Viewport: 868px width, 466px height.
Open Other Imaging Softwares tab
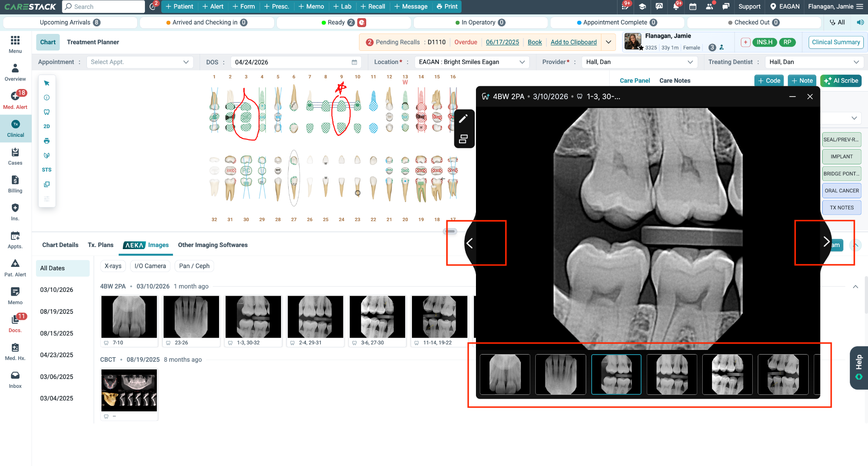click(213, 245)
